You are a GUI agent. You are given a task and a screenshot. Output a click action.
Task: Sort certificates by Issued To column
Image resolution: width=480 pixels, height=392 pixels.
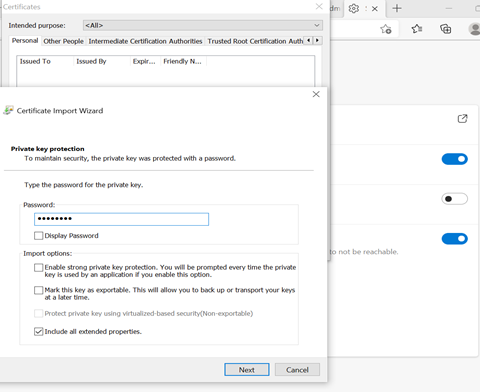click(45, 61)
